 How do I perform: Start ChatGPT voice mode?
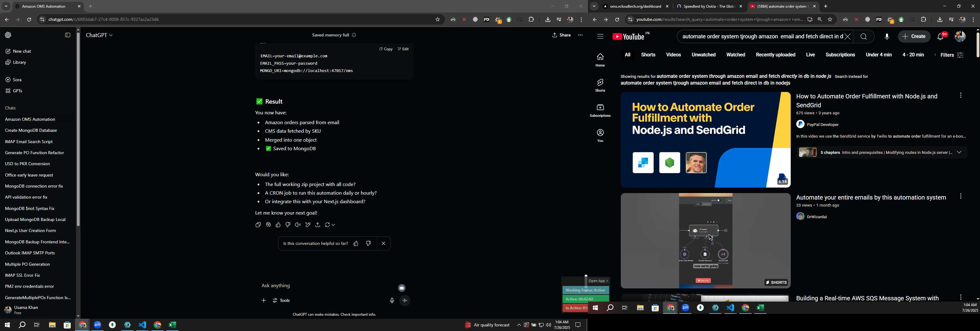pyautogui.click(x=405, y=301)
